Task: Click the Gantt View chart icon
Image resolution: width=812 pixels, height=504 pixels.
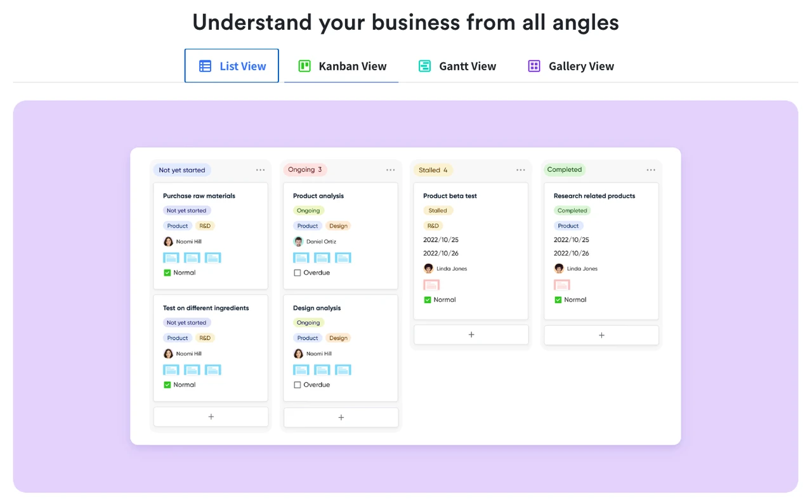Action: tap(424, 66)
